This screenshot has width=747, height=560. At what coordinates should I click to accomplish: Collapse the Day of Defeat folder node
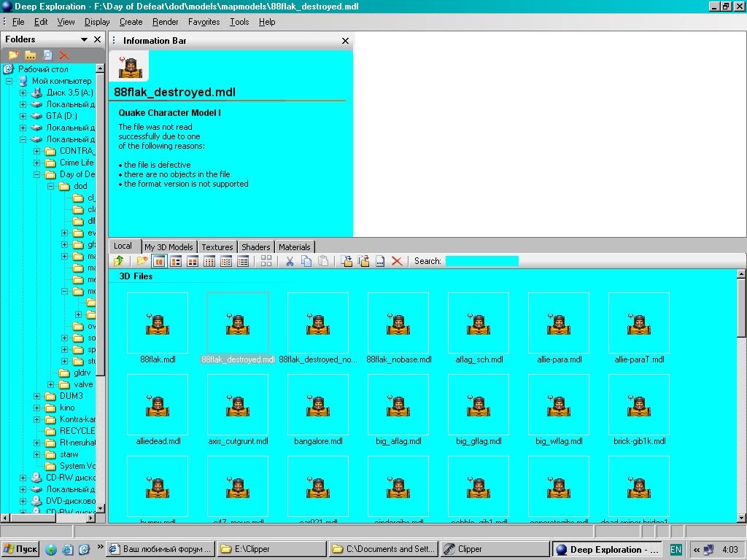(36, 174)
